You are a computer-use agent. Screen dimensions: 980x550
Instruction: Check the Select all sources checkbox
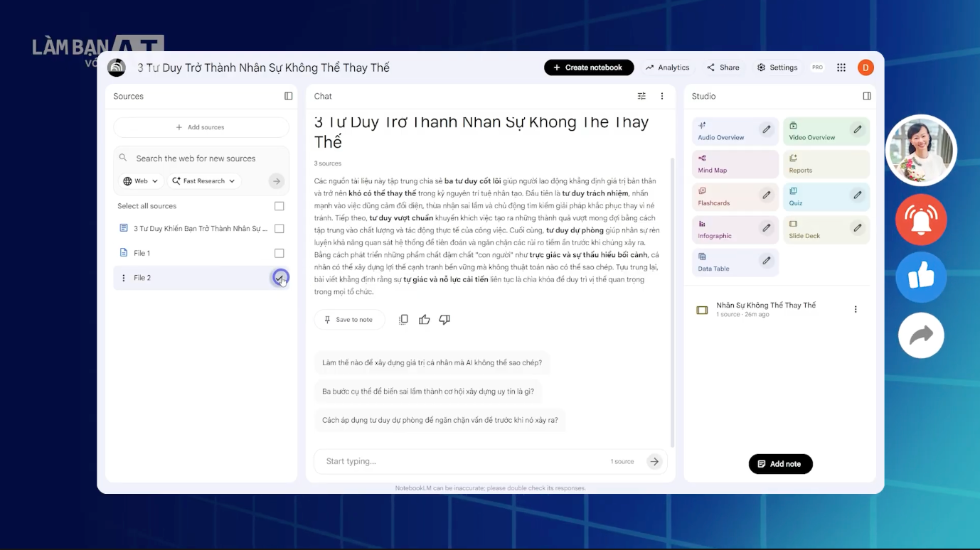tap(279, 206)
